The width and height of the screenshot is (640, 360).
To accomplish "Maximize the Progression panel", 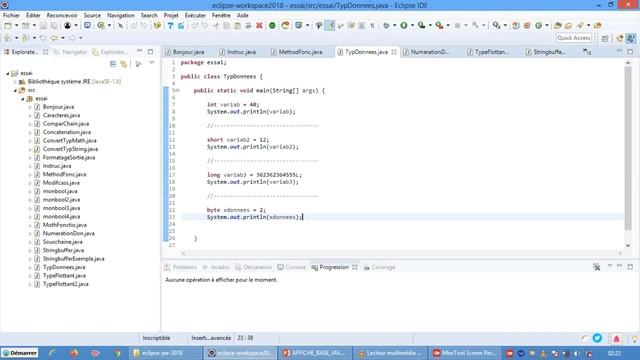I will coord(630,267).
